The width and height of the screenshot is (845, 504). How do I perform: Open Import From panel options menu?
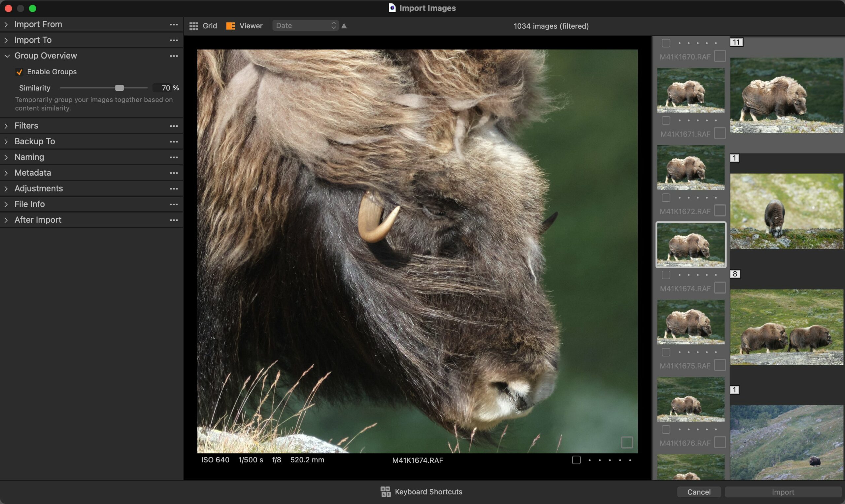(x=174, y=24)
